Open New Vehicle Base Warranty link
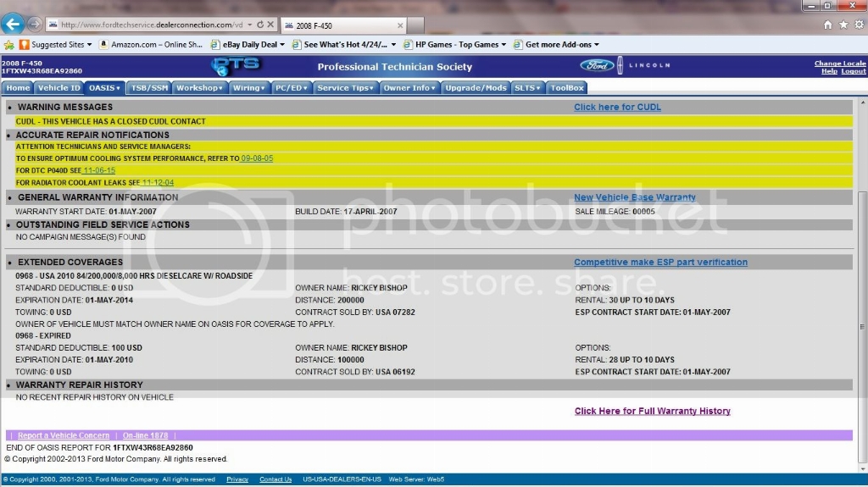Viewport: 868px width, 487px height. click(634, 197)
